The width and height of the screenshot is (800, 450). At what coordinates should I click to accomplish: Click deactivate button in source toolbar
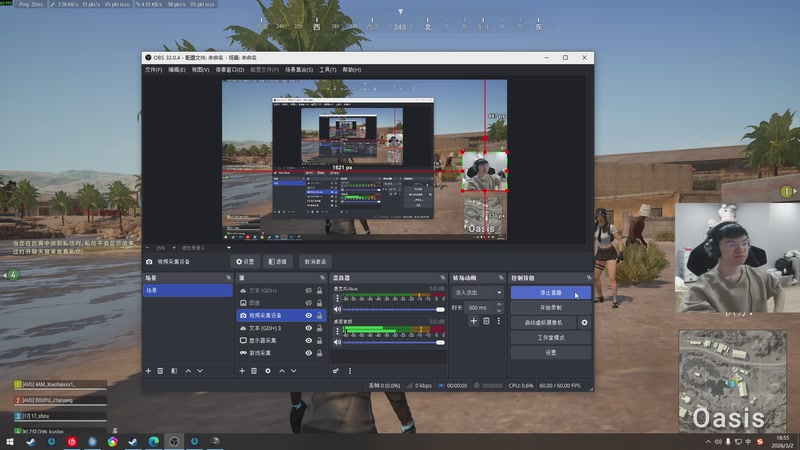click(x=315, y=262)
